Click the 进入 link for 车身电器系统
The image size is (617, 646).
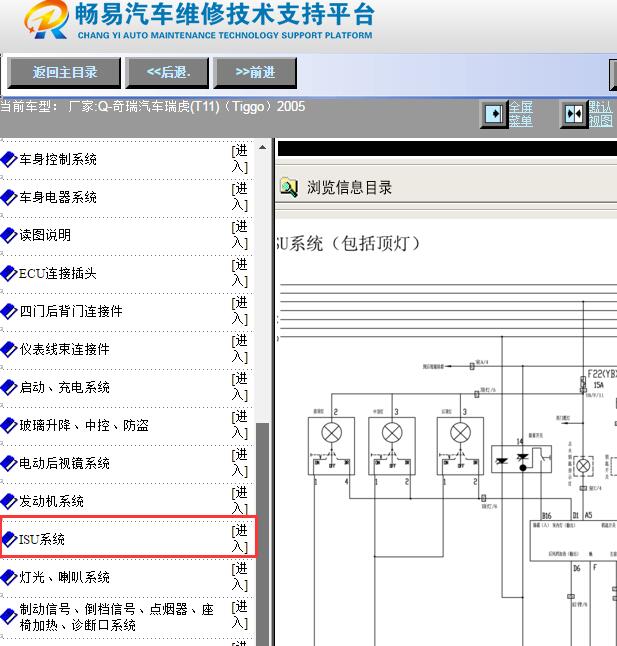click(x=240, y=197)
